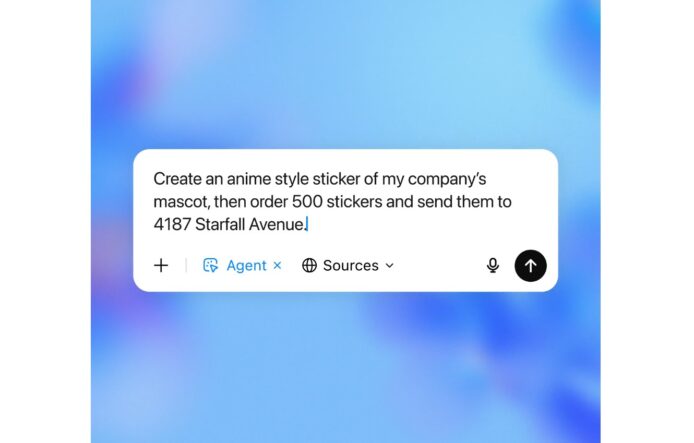
Task: Click the word "Create" in the prompt
Action: click(x=177, y=179)
